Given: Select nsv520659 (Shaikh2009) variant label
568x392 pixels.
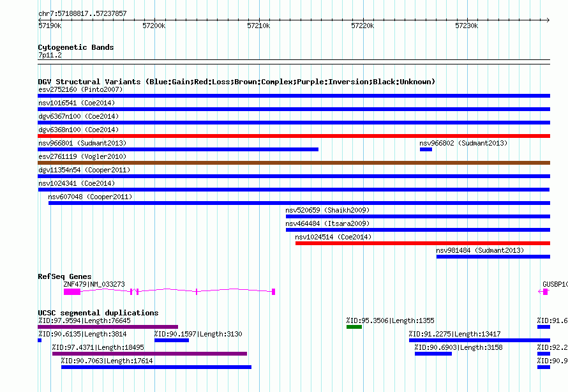Looking at the screenshot, I should point(327,210).
